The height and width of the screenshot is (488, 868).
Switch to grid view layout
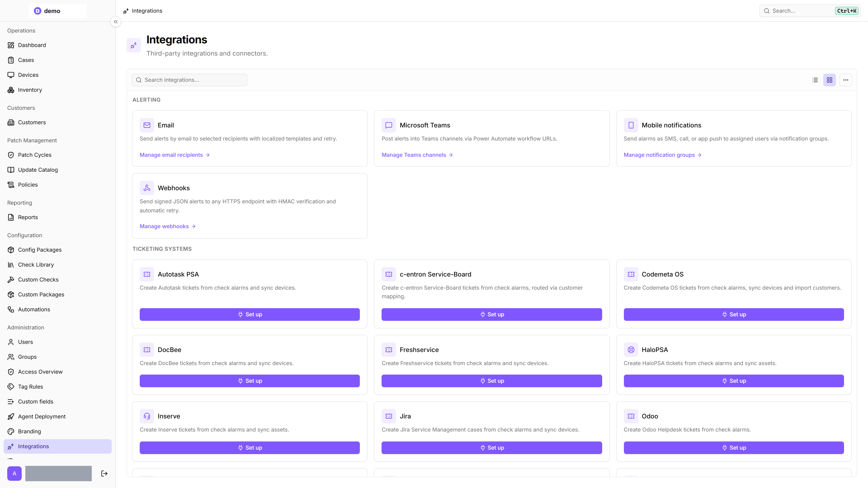coord(830,80)
